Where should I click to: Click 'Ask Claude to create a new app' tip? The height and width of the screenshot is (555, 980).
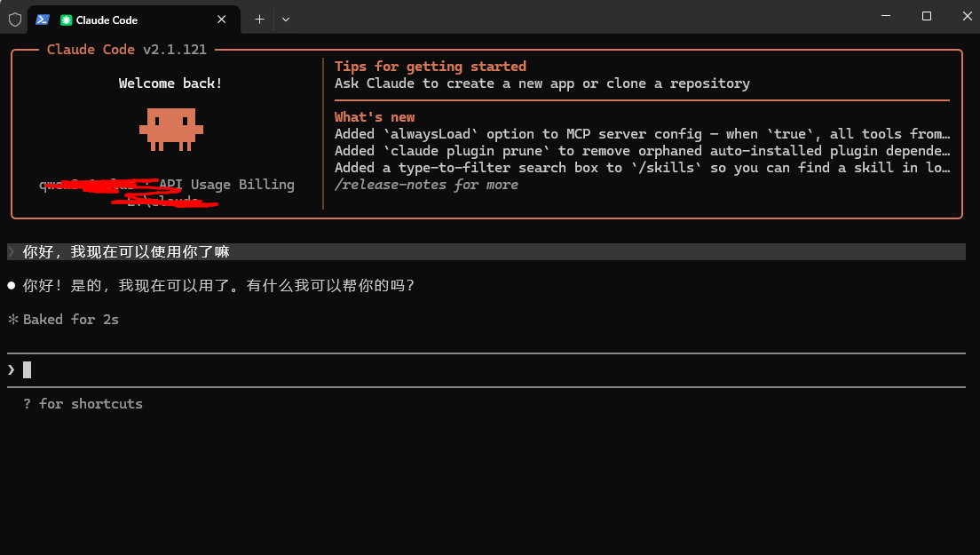pos(541,83)
